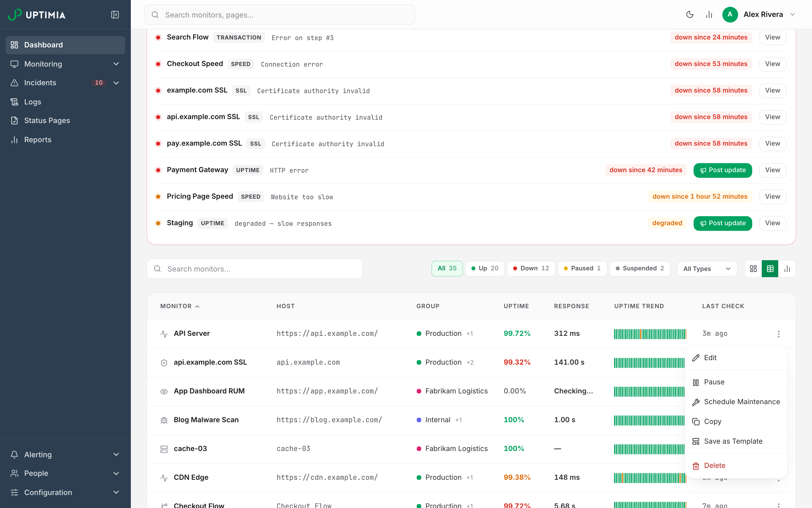
Task: Sort by the MONITOR column header
Action: [180, 306]
